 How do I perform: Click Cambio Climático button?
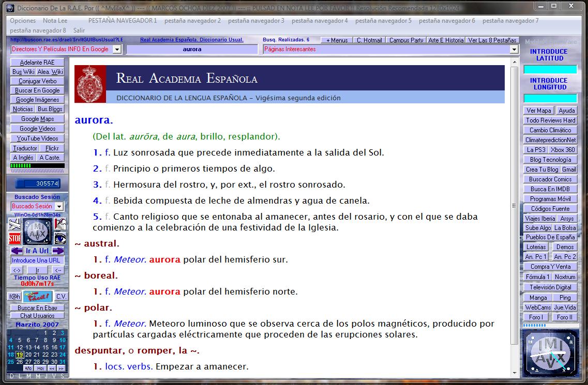[x=550, y=130]
